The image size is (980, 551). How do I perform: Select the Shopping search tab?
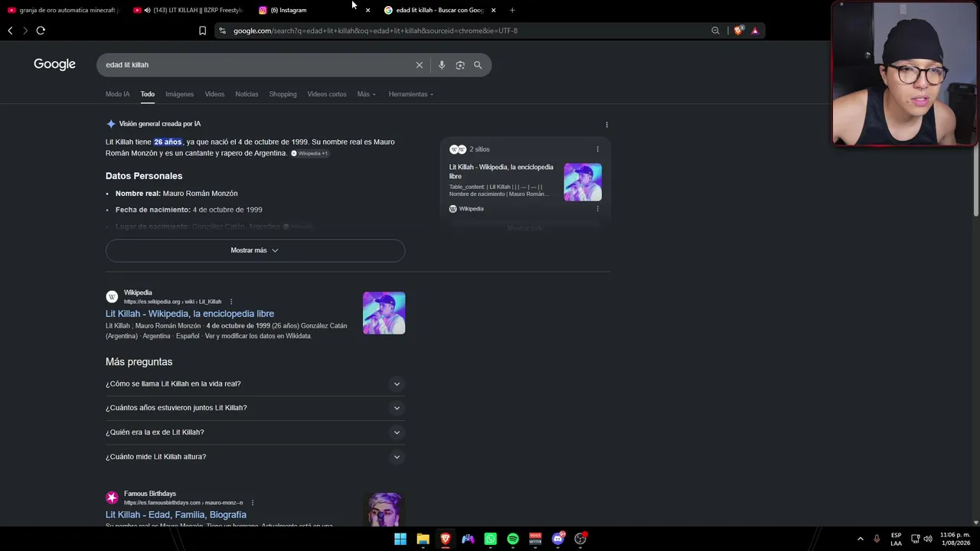click(x=283, y=94)
